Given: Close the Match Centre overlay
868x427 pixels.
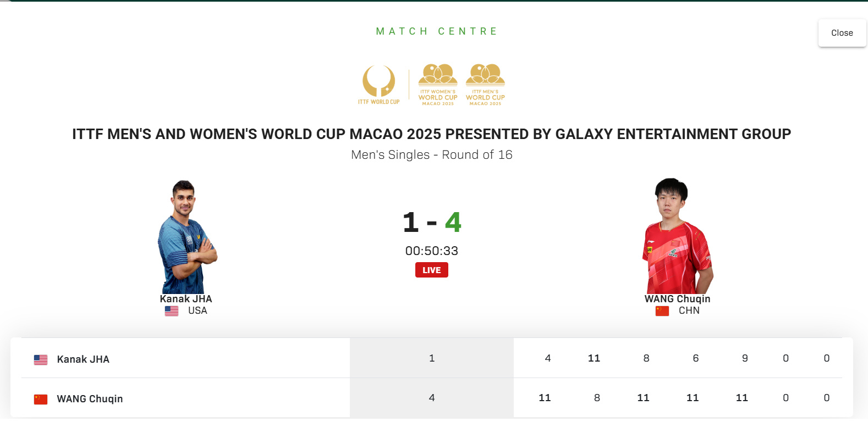Looking at the screenshot, I should click(x=842, y=33).
